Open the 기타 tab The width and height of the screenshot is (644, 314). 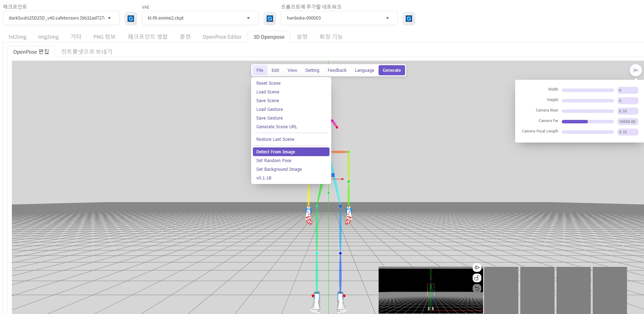[76, 37]
